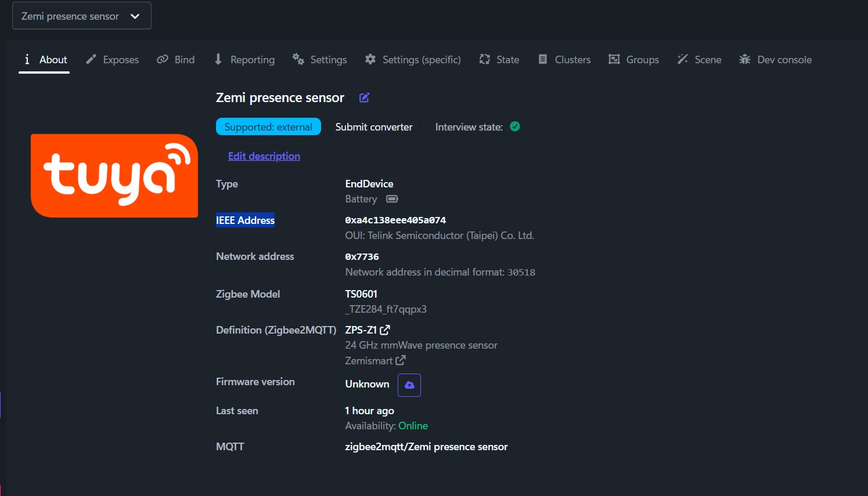Click the Submit converter button
This screenshot has width=868, height=496.
374,127
